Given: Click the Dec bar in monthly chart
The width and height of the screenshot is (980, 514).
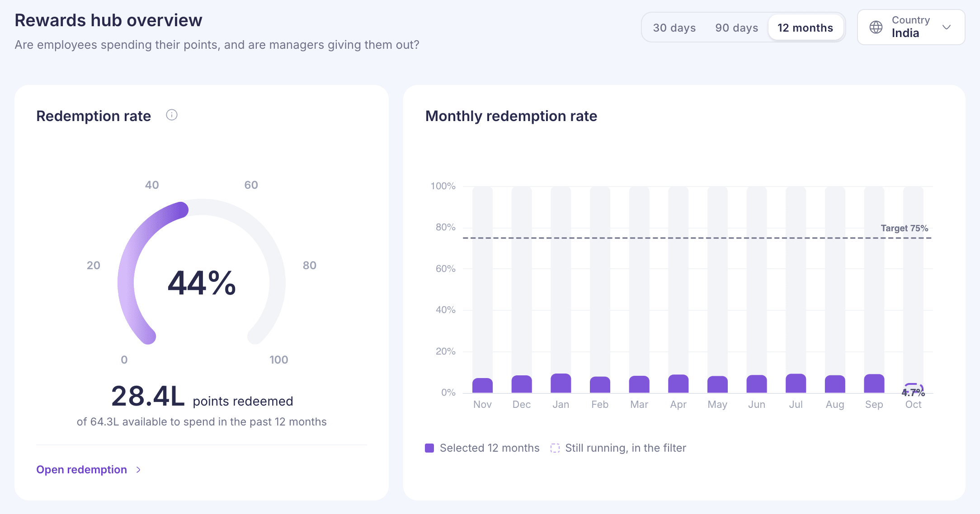Looking at the screenshot, I should tap(522, 384).
